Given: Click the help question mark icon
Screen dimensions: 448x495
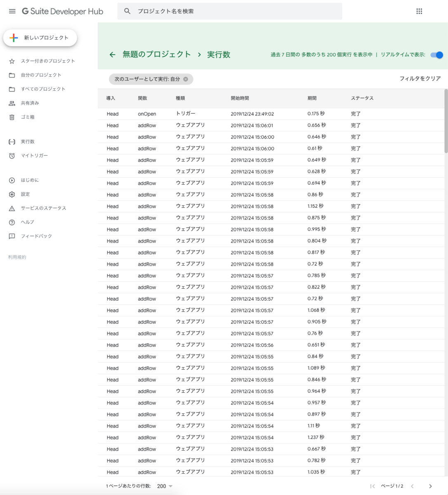Looking at the screenshot, I should (x=12, y=222).
